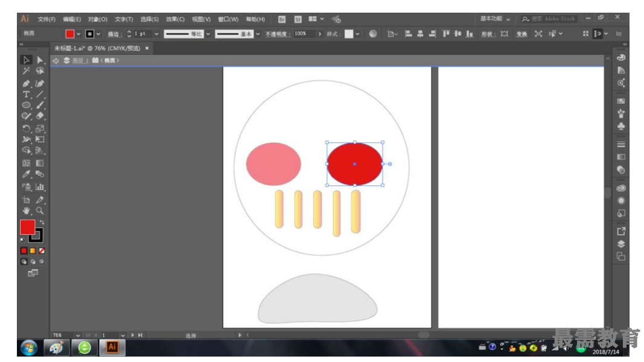The width and height of the screenshot is (644, 362).
Task: Enable Draw Inside mode
Action: (42, 261)
